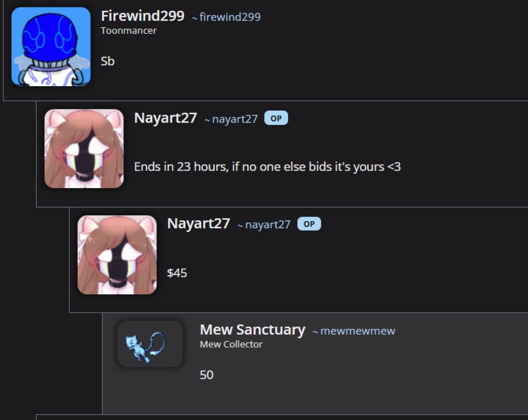Open ~nayart27 handle on 'Ends in 23 hours' comment
528x420 pixels.
(x=231, y=119)
